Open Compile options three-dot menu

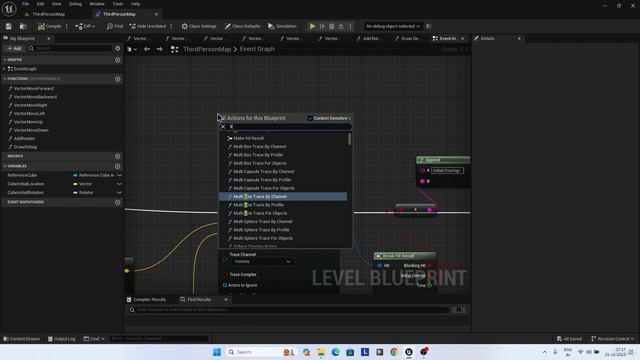point(67,26)
